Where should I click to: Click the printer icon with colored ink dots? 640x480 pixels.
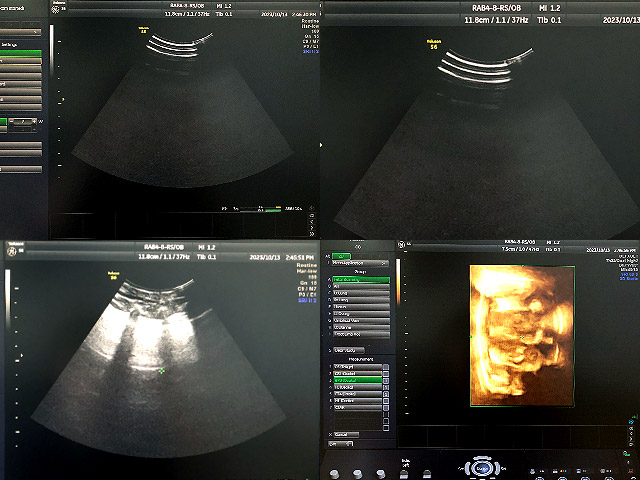point(560,471)
